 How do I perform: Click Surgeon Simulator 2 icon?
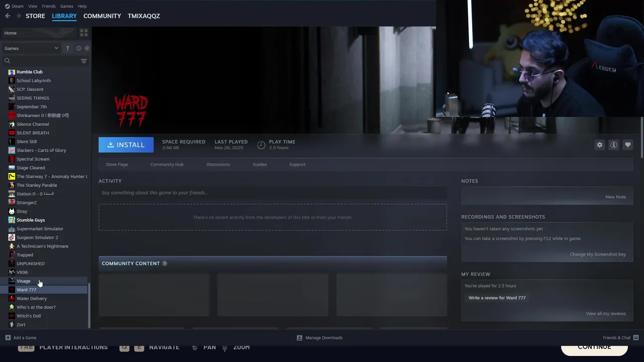pos(12,237)
